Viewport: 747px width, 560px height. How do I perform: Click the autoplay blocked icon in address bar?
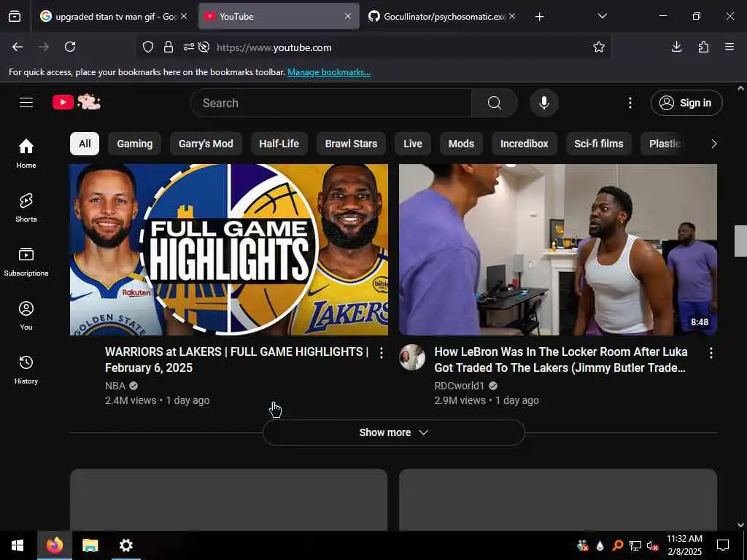[204, 47]
